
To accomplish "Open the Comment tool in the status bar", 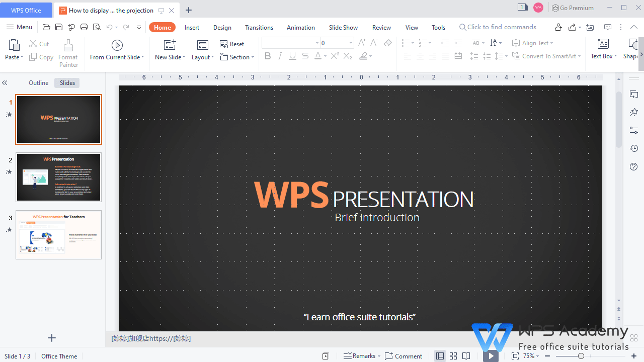I will [x=404, y=356].
